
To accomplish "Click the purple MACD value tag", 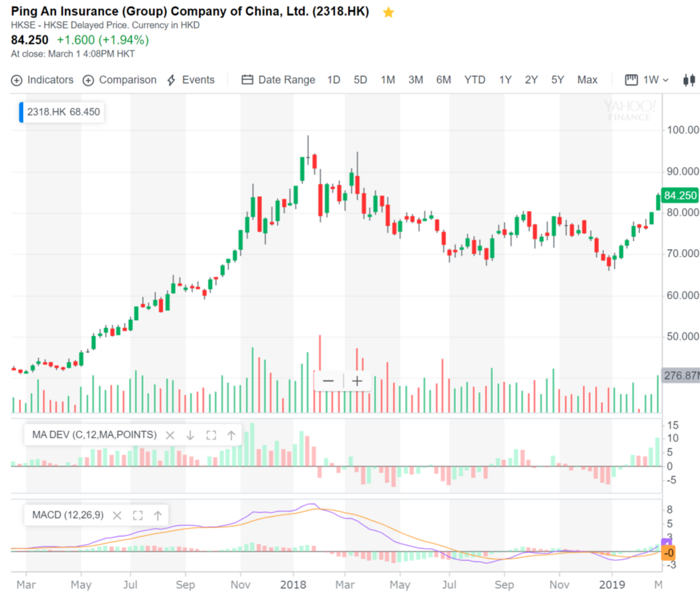I will [667, 542].
